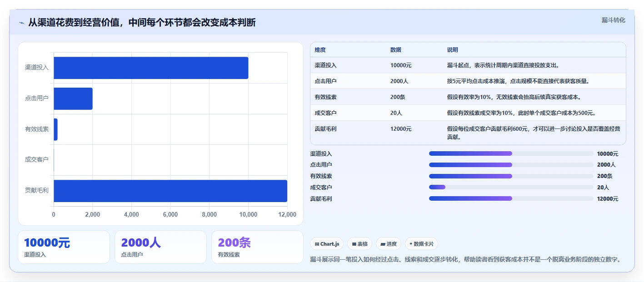
Task: Select the 渠道投入 table cell
Action: point(325,65)
